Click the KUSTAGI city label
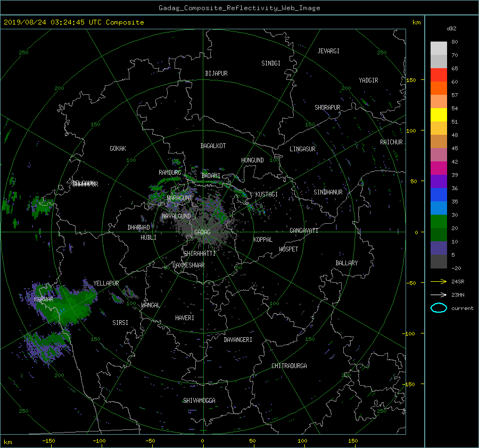The width and height of the screenshot is (479, 448). tap(267, 194)
